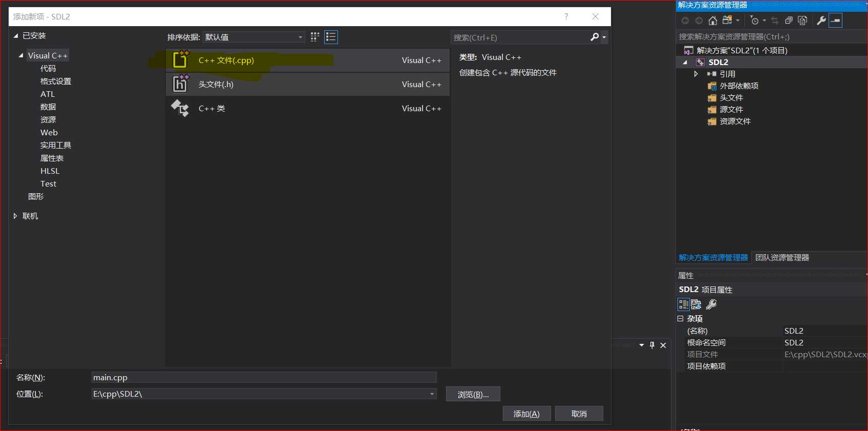Screen dimensions: 868x431
Task: Open the 排序依据 默认值 dropdown
Action: 254,37
